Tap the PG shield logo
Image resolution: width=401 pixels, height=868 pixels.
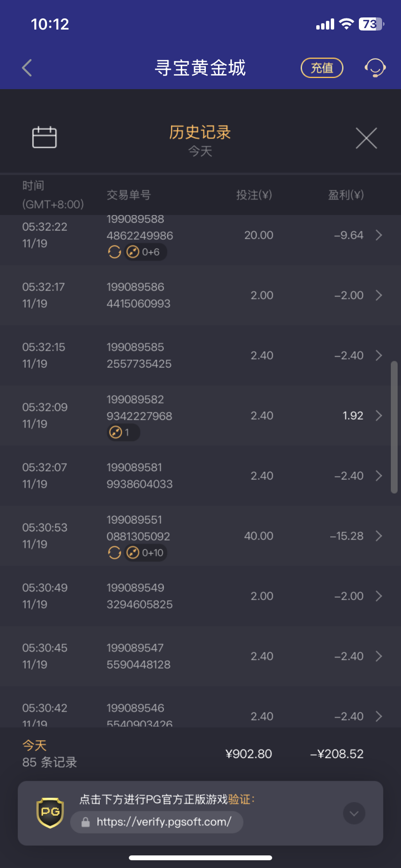[x=50, y=812]
